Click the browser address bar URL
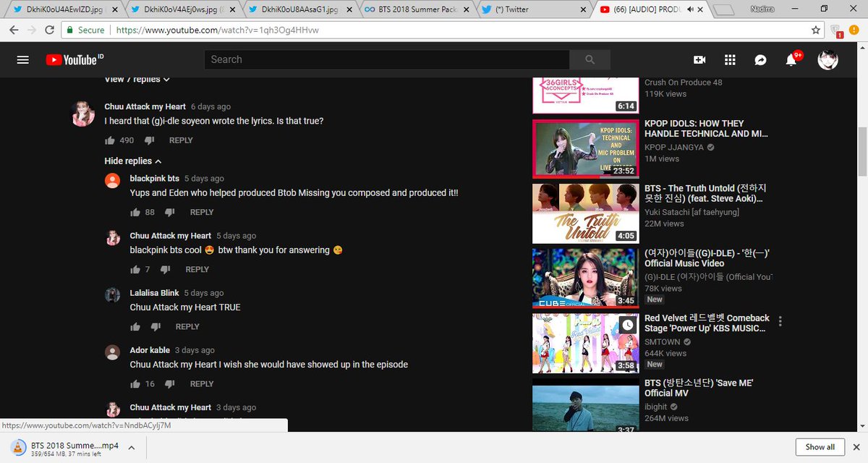 [218, 30]
